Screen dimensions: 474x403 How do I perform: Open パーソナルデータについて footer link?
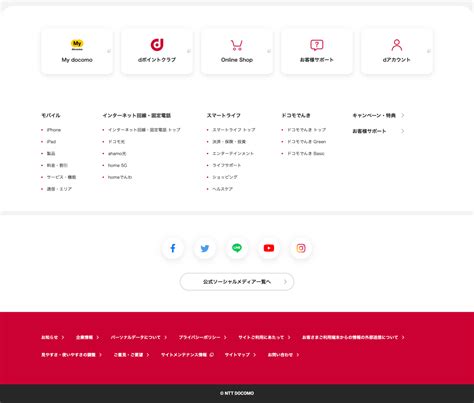coord(136,337)
